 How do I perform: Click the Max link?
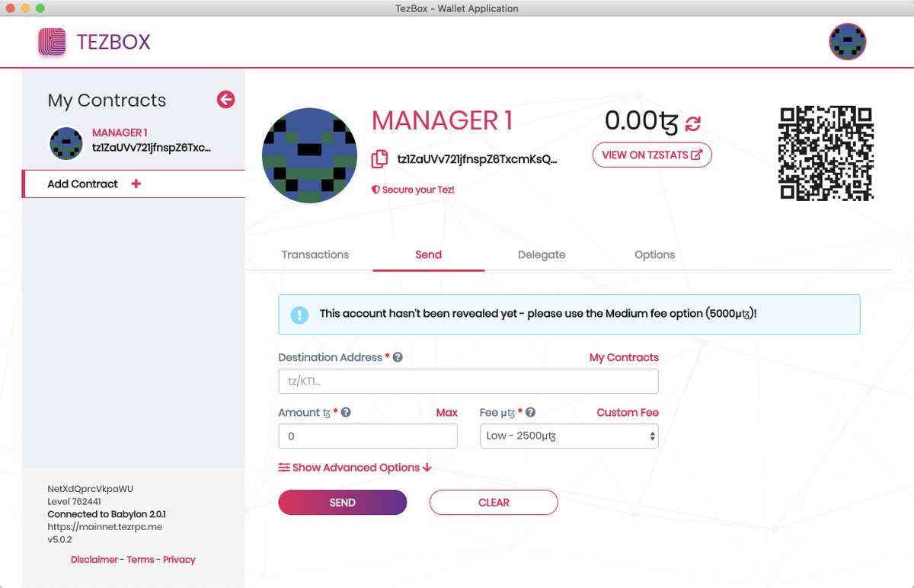click(447, 412)
